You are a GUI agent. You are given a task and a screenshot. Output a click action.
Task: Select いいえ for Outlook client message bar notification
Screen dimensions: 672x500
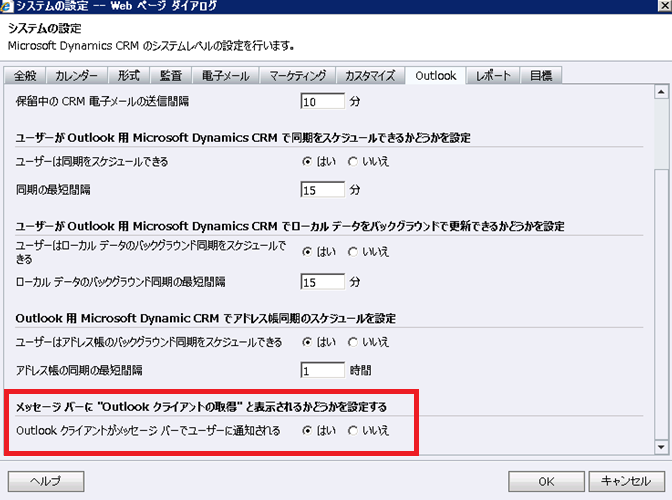click(352, 430)
